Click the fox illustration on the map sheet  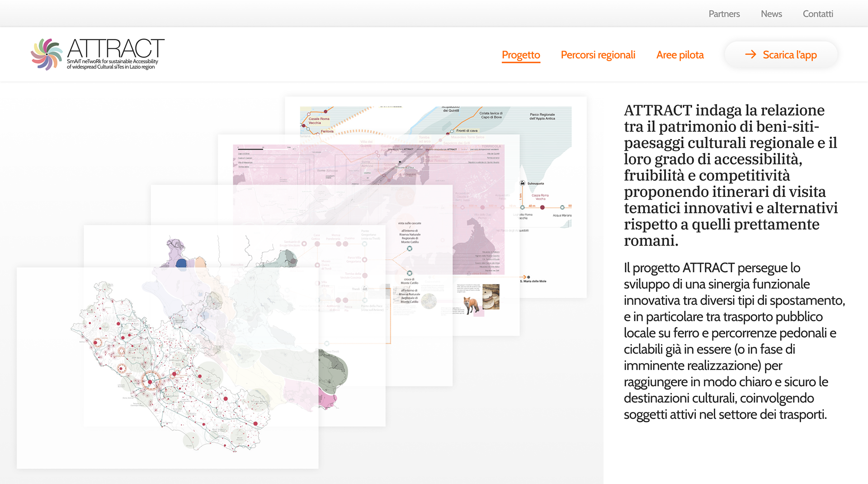pos(471,304)
